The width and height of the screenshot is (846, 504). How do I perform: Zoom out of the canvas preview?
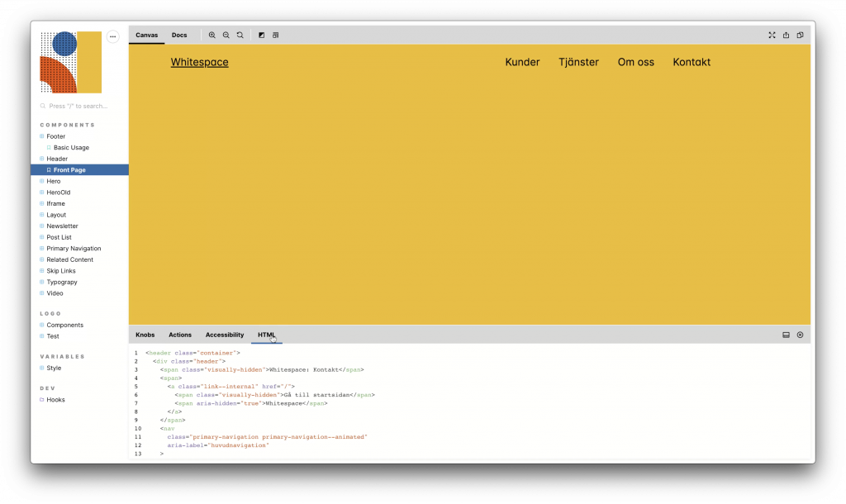(226, 36)
